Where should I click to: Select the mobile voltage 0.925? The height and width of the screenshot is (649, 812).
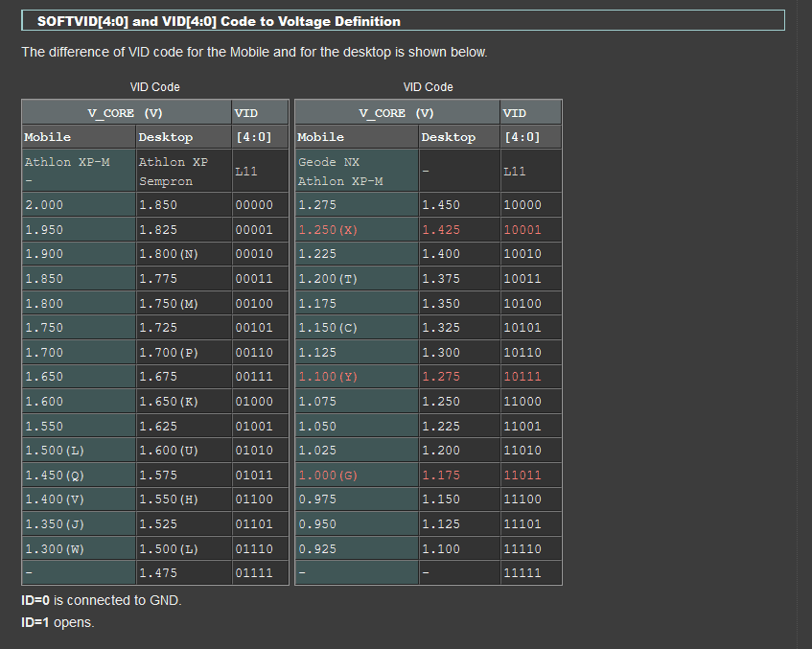[x=317, y=549]
